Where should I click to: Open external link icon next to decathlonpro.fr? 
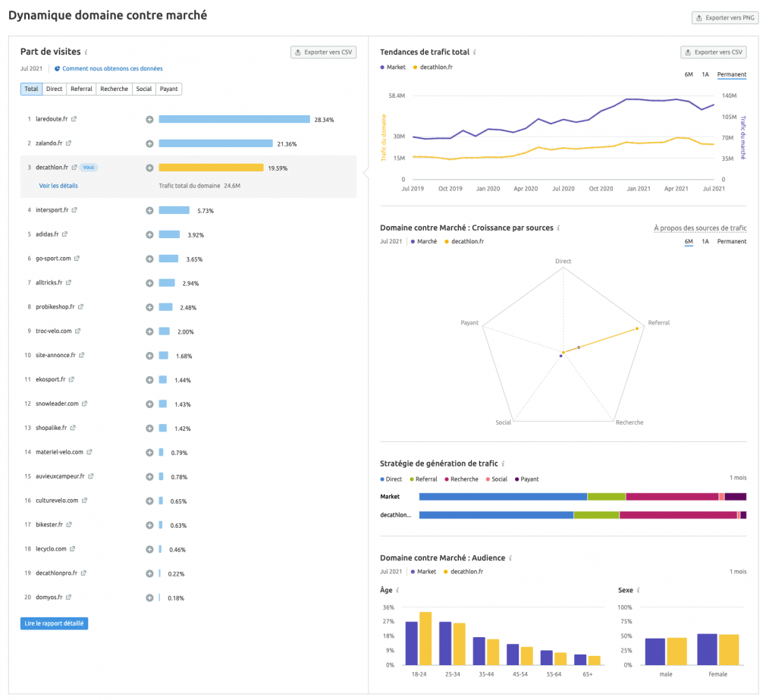(x=83, y=573)
